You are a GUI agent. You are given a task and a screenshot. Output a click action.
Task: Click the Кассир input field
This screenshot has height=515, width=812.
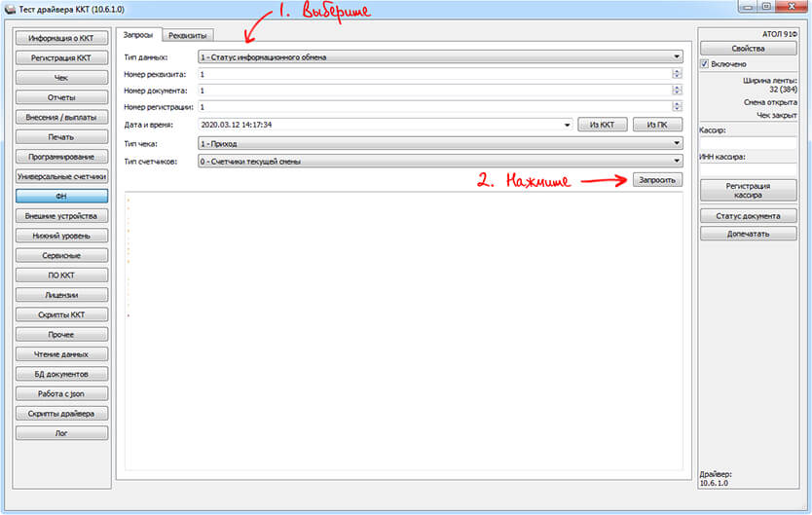pos(748,143)
